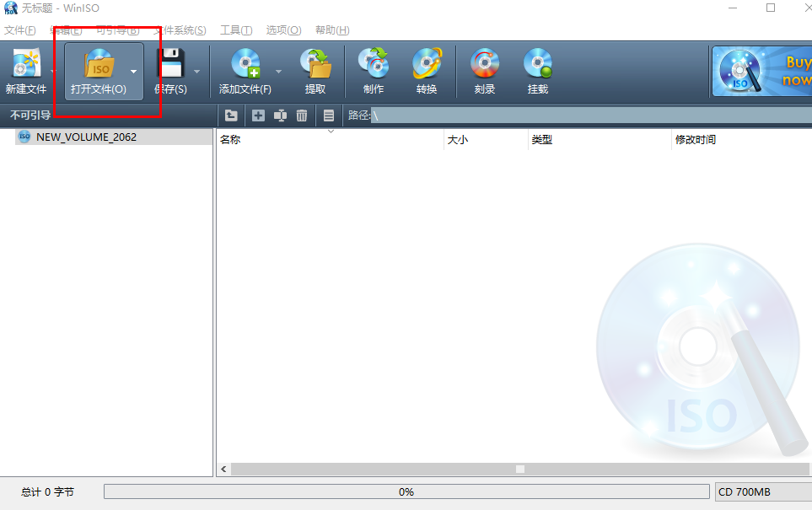Image resolution: width=812 pixels, height=510 pixels.
Task: Click the go up one folder icon
Action: tap(231, 115)
